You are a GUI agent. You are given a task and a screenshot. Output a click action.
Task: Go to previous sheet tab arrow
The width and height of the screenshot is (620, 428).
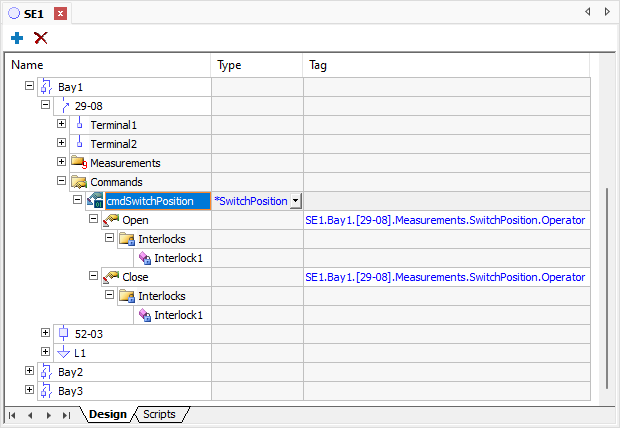[30, 415]
